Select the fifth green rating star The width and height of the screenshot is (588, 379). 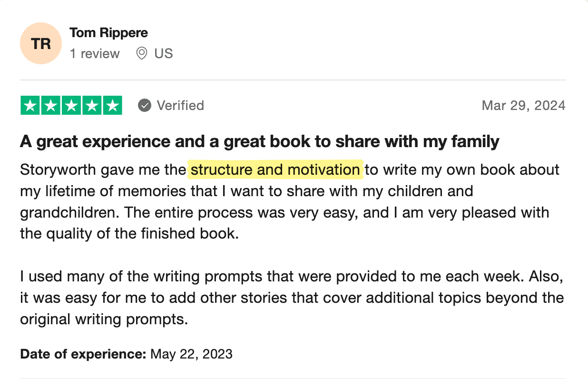(x=112, y=106)
